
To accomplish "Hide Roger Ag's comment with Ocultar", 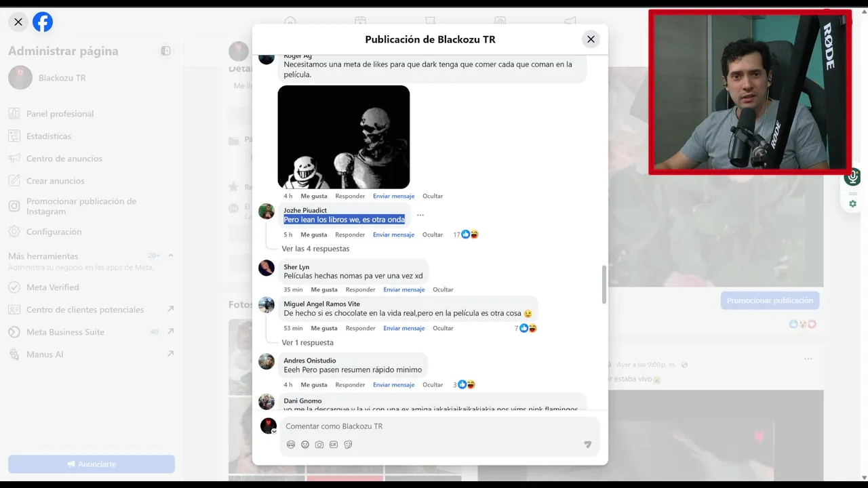I will point(433,196).
